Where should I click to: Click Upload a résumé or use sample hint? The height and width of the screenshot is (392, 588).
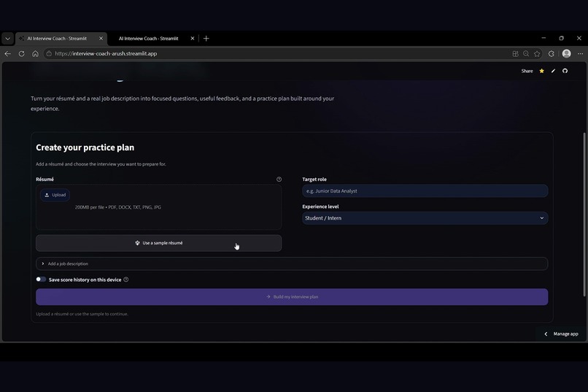pyautogui.click(x=82, y=314)
